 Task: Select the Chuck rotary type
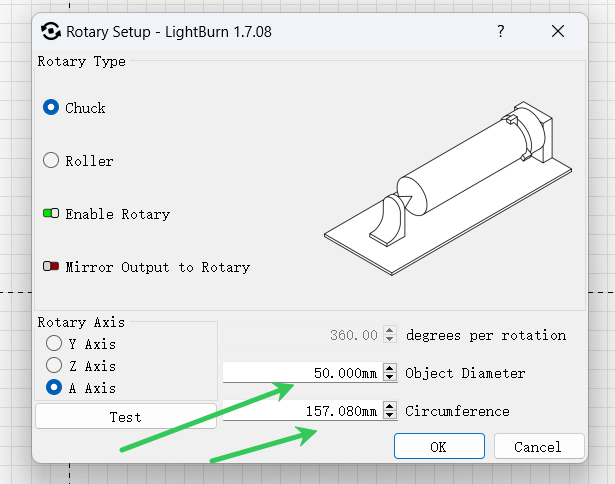tap(51, 107)
